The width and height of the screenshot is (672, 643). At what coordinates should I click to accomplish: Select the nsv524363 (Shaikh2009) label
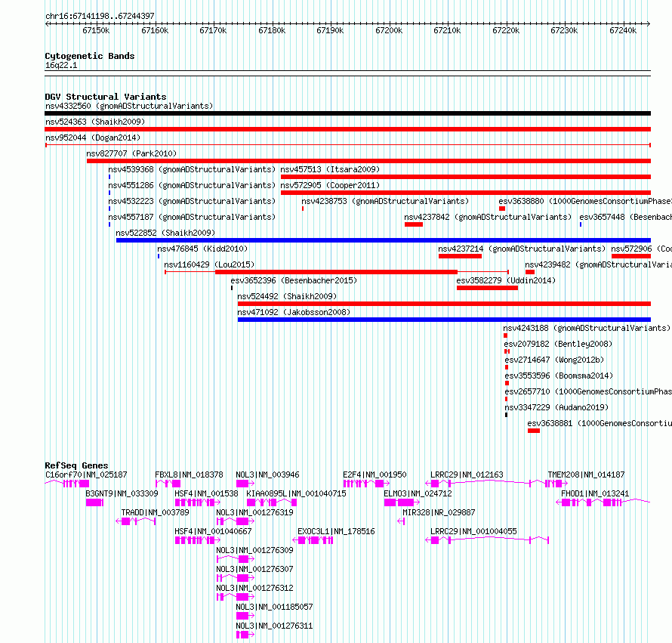[95, 122]
